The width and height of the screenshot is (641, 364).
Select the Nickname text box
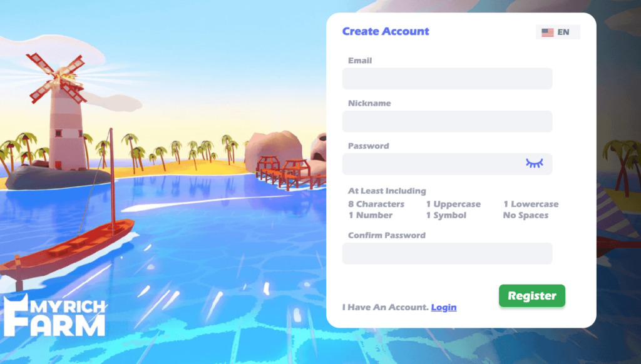click(447, 121)
